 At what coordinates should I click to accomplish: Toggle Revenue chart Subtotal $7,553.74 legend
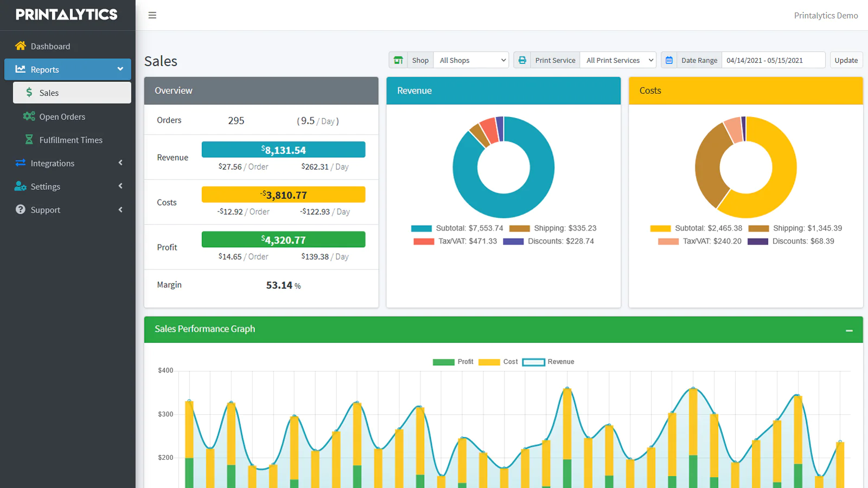point(457,228)
